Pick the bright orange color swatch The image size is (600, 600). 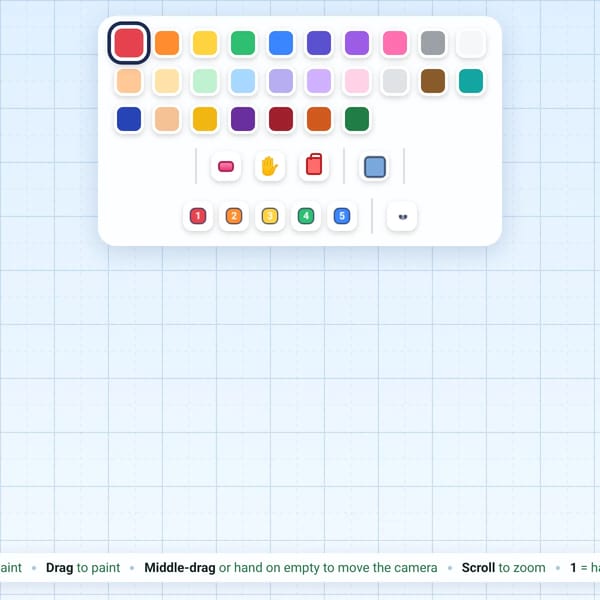[167, 43]
